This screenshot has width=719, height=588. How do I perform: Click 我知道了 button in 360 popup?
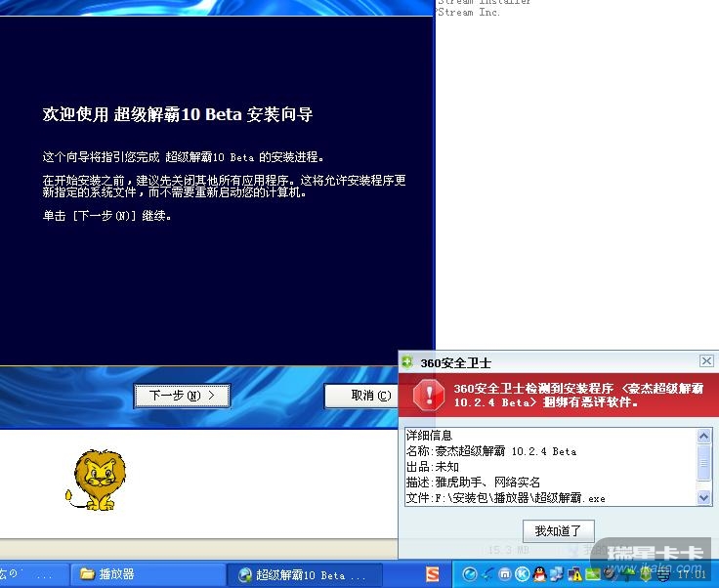coord(559,531)
